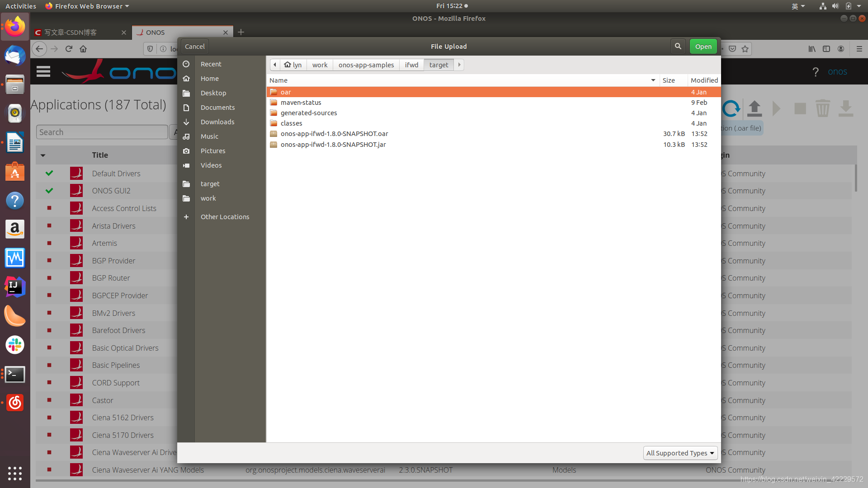
Task: Click the Title column sort arrow
Action: 43,155
